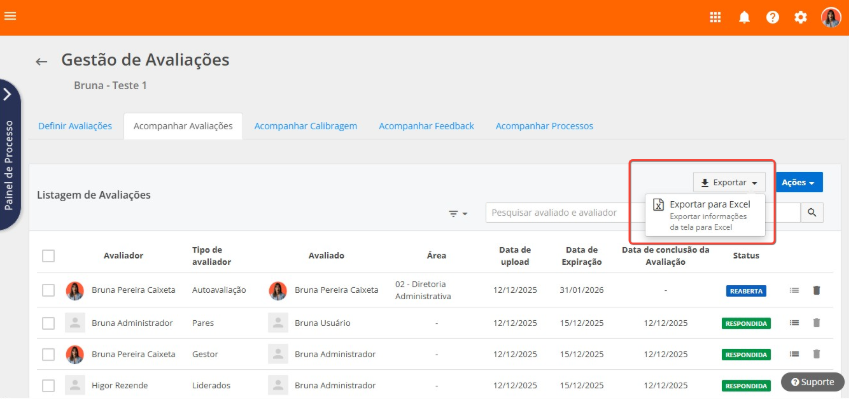Open the settings gear icon

point(800,17)
